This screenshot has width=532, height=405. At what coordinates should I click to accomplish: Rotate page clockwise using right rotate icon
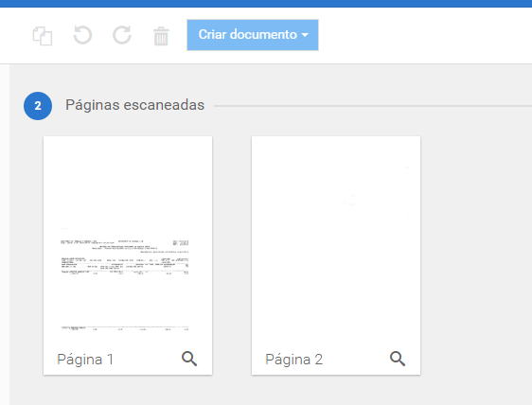click(122, 35)
